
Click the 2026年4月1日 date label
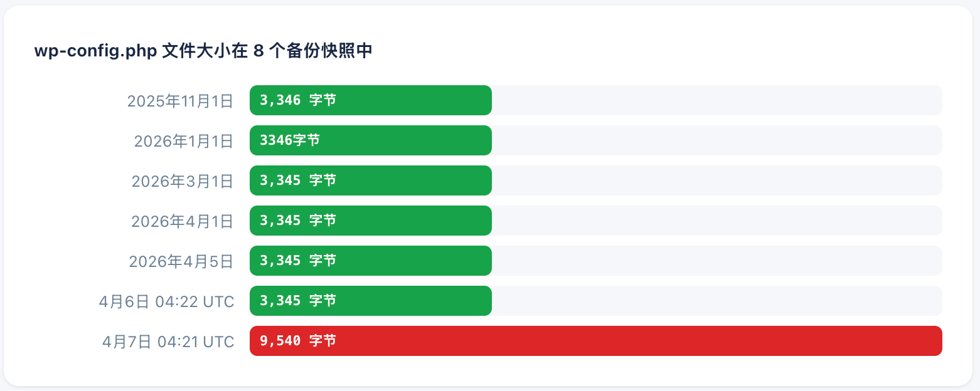pos(182,221)
